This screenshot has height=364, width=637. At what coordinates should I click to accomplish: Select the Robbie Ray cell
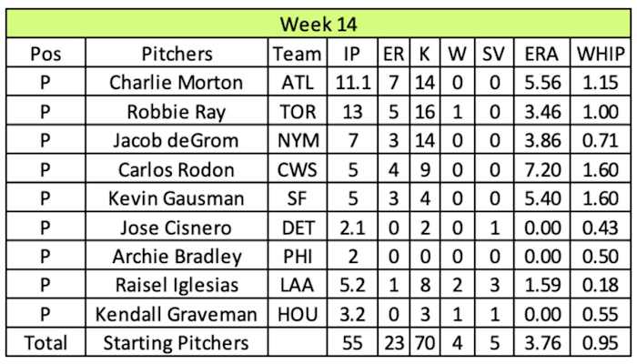pos(177,112)
